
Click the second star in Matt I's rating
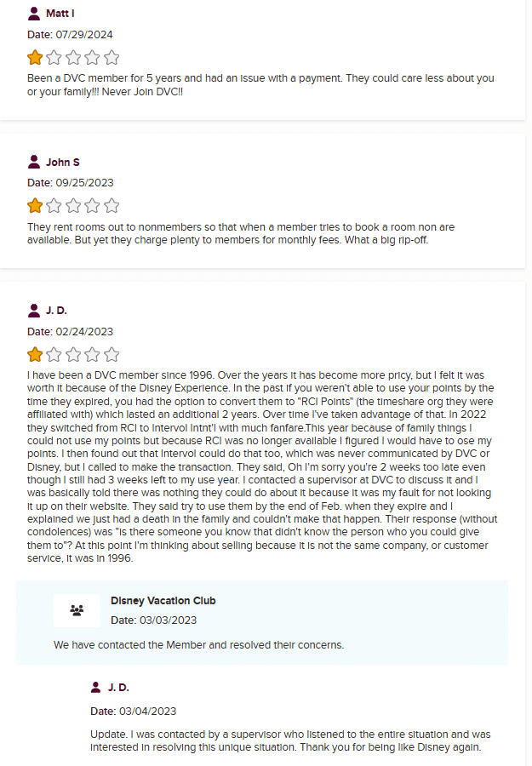[x=54, y=58]
